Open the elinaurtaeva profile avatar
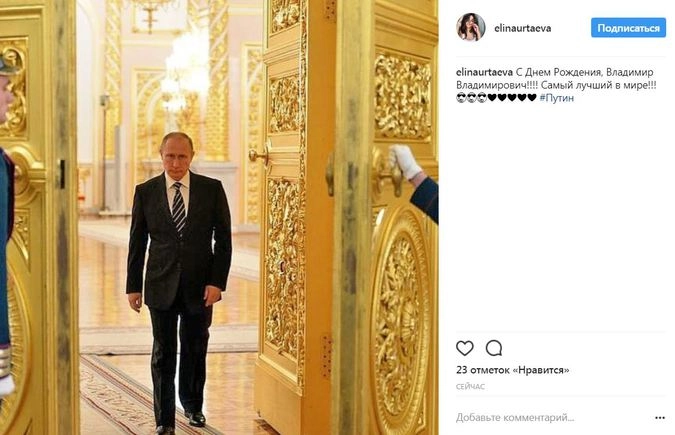The image size is (675, 435). coord(471,27)
